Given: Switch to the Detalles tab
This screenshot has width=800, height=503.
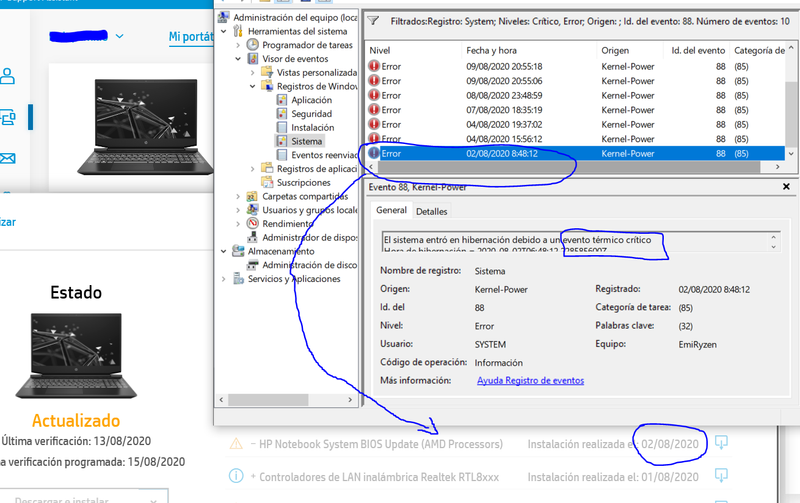Looking at the screenshot, I should pos(432,212).
